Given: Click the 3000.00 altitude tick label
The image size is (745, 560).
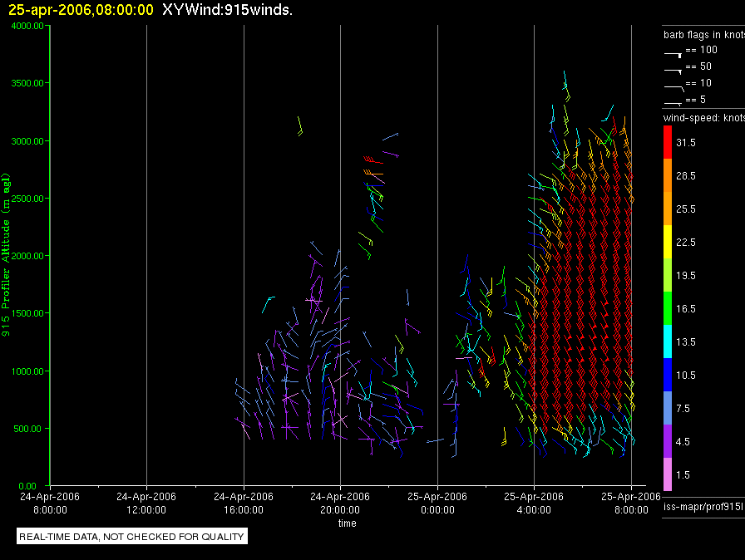Looking at the screenshot, I should 27,141.
